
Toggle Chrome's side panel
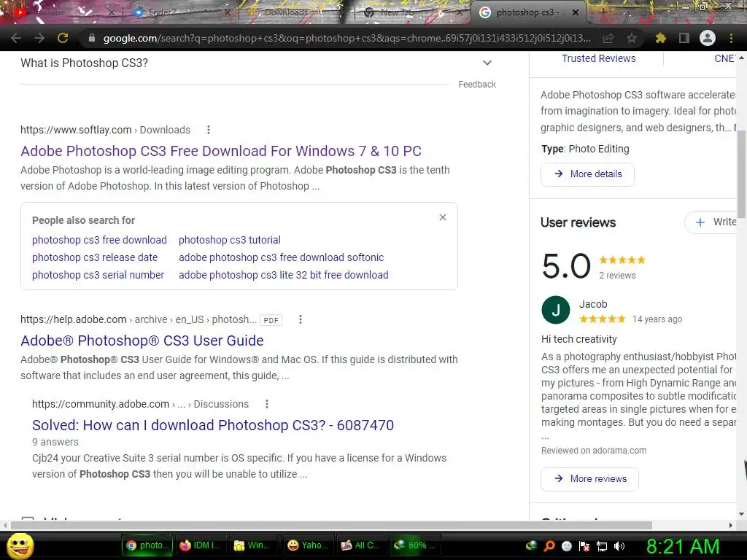[x=684, y=38]
